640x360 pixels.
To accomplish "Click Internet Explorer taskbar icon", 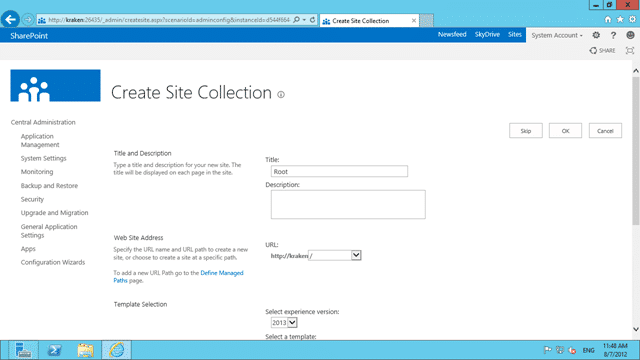I will coord(116,350).
